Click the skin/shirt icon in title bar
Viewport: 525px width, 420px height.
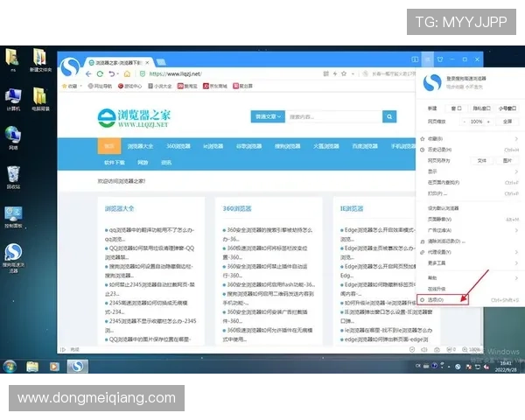[x=440, y=59]
